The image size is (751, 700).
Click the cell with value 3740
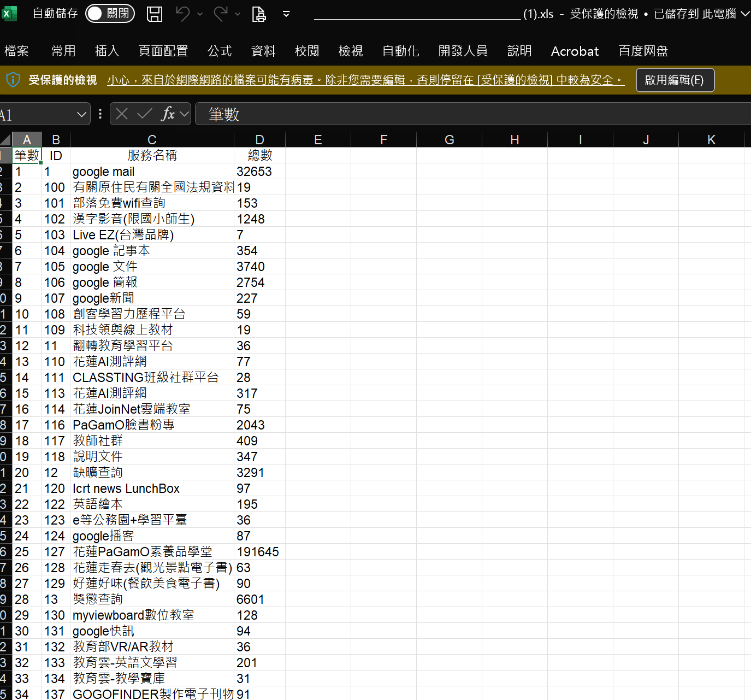pos(259,267)
